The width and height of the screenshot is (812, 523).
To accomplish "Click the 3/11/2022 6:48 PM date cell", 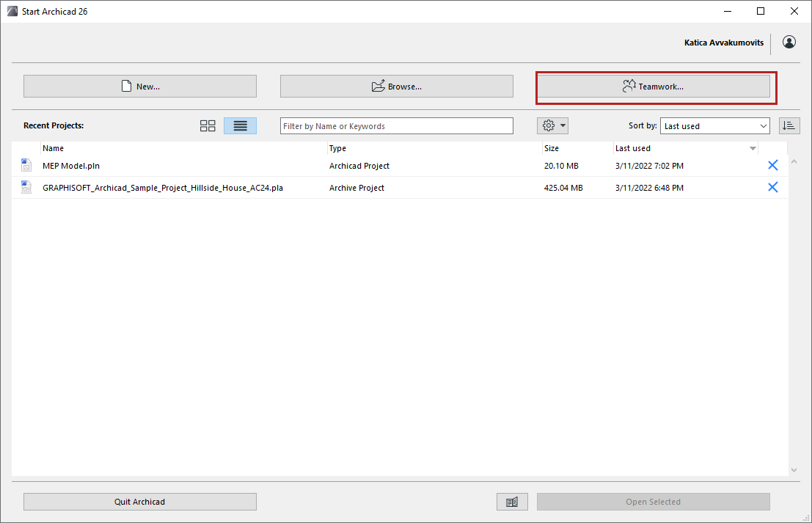I will [x=649, y=188].
